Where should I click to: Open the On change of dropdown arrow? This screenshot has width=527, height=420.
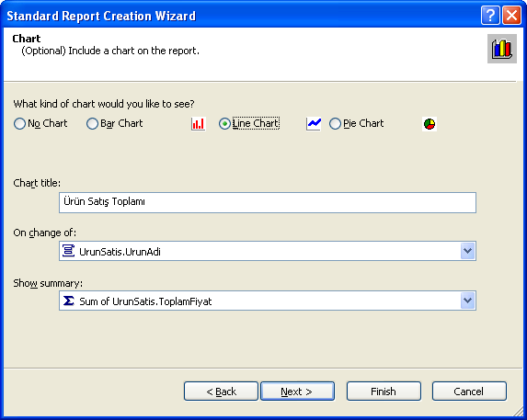(x=467, y=251)
